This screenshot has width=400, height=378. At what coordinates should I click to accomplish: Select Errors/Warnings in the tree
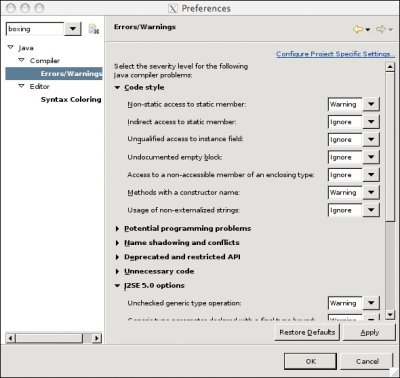[x=54, y=73]
